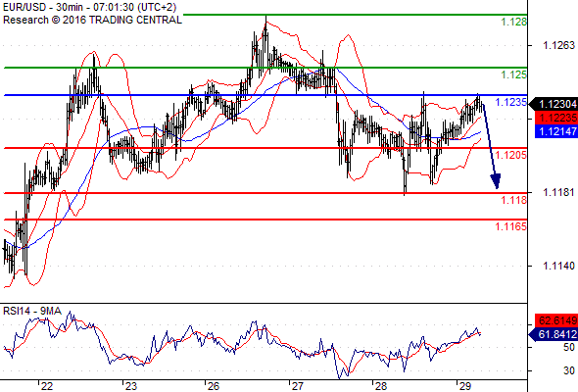Click the red 1.118 support label
The width and height of the screenshot is (578, 392).
click(514, 200)
